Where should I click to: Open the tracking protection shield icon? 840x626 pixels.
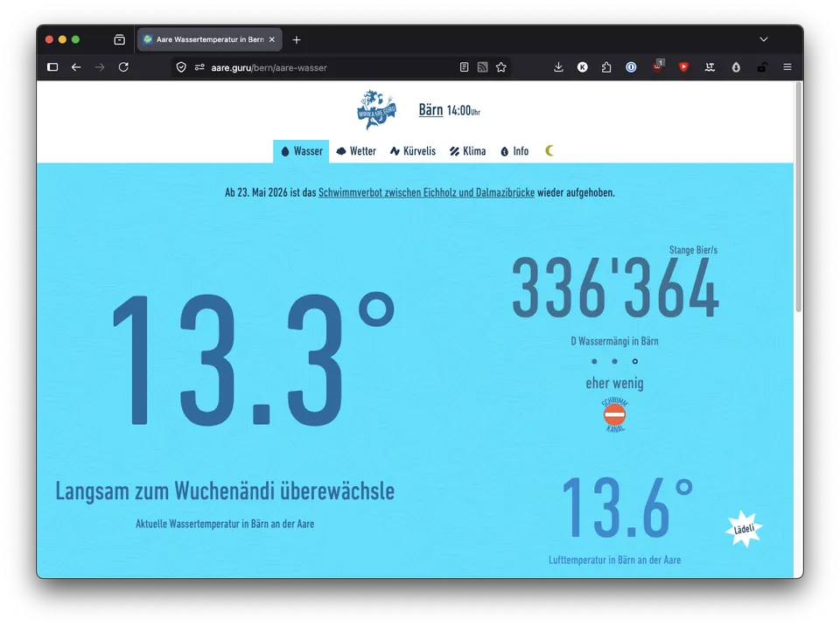point(181,67)
